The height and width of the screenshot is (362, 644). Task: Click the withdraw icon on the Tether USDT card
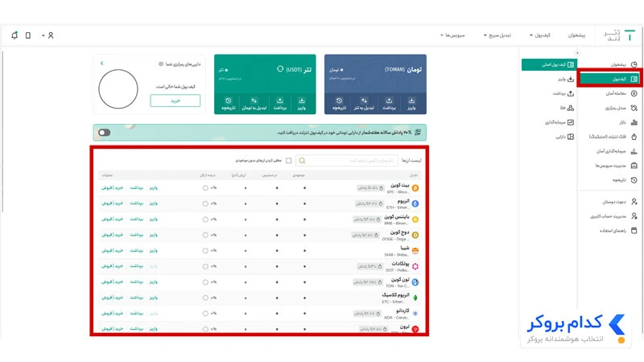click(x=279, y=101)
